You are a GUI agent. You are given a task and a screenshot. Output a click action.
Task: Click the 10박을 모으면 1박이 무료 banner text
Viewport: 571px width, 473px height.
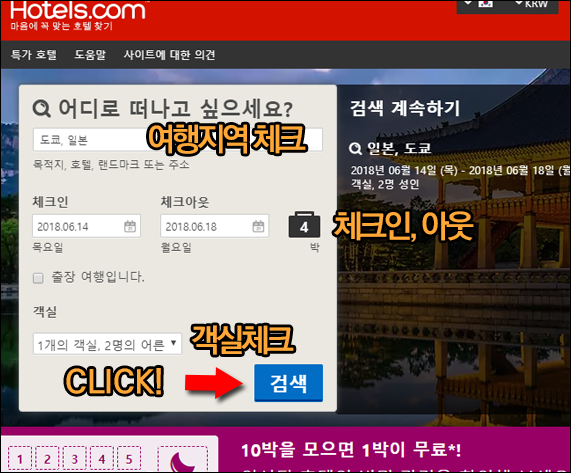click(x=351, y=450)
